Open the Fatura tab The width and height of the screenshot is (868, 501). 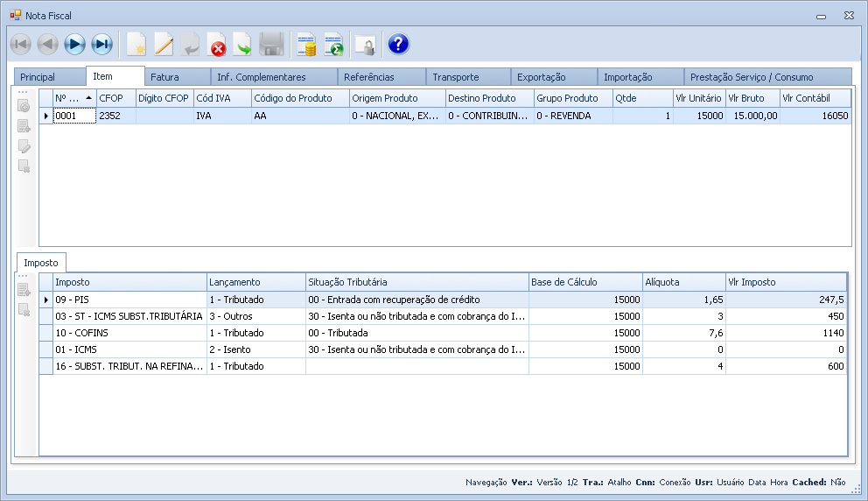click(x=164, y=77)
